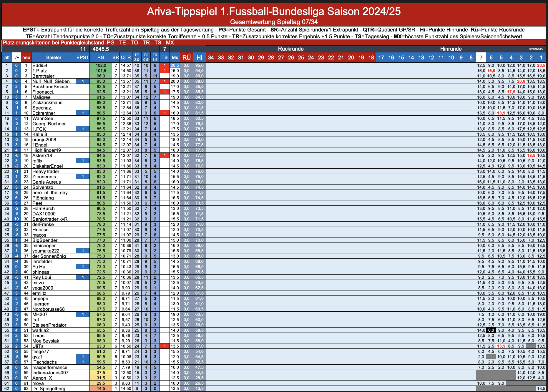This screenshot has height=392, width=548.
Task: Click player name Moe Szyslak
Action: point(46,341)
